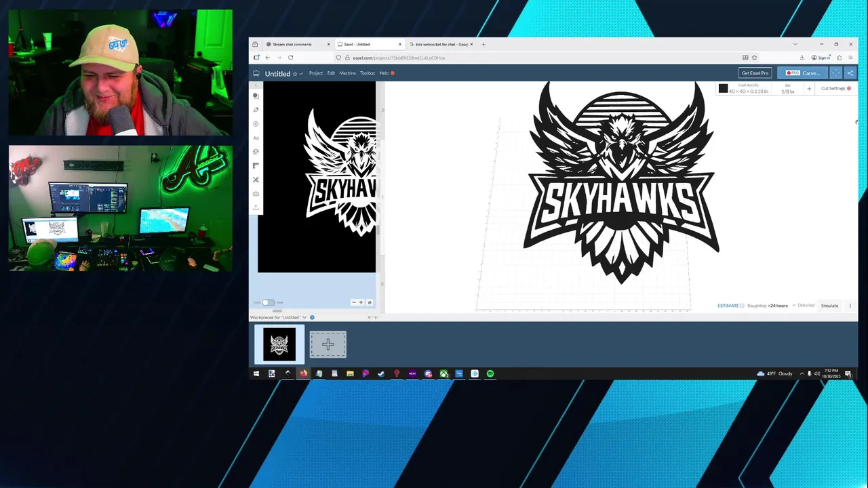Collapse the left tool sidebar arrow
This screenshot has width=868, height=488.
[256, 85]
